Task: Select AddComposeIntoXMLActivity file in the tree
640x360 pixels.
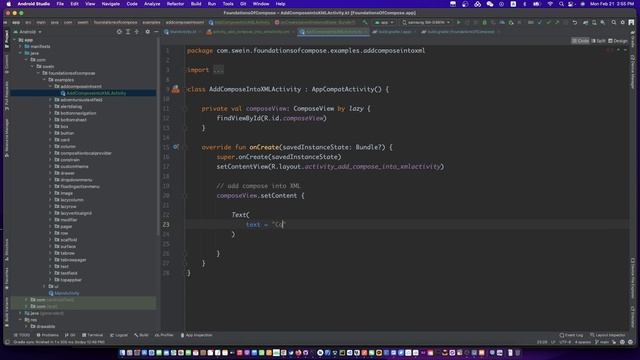Action: coord(96,93)
